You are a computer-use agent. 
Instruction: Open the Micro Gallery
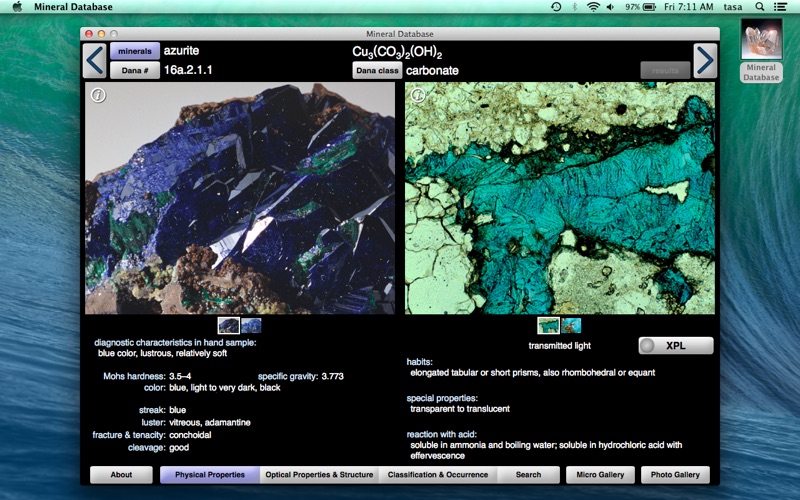[600, 474]
